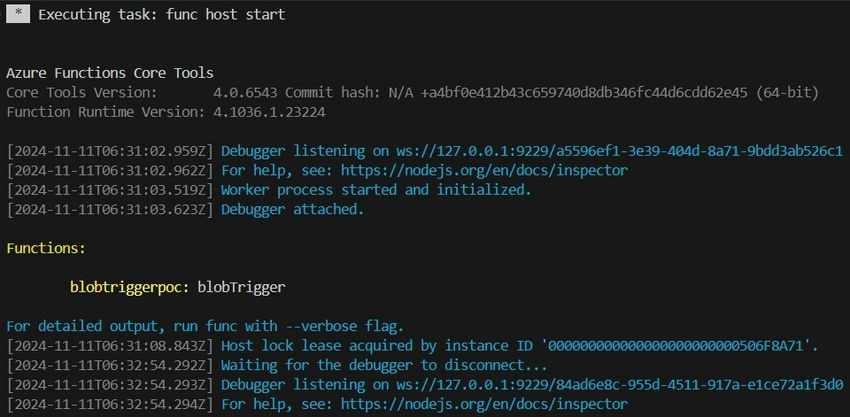Click the Core Tools version number 4.0.6543
Image resolution: width=850 pixels, height=417 pixels.
point(244,93)
